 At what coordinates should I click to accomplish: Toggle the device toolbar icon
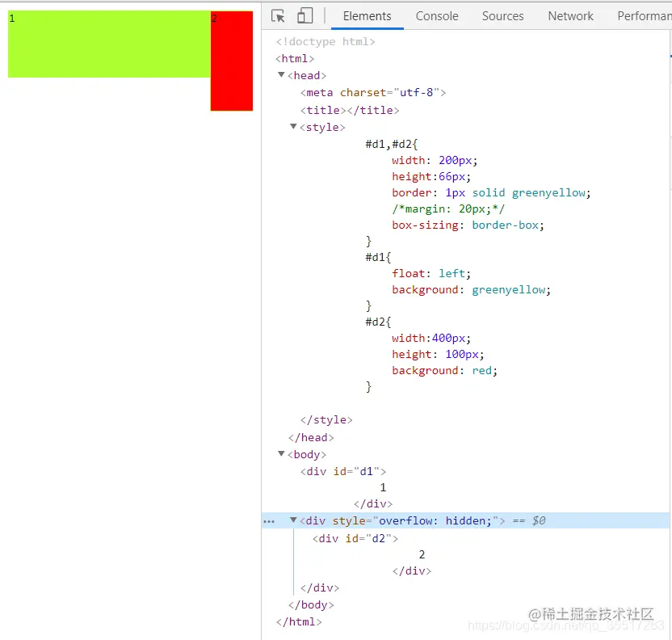pos(304,16)
